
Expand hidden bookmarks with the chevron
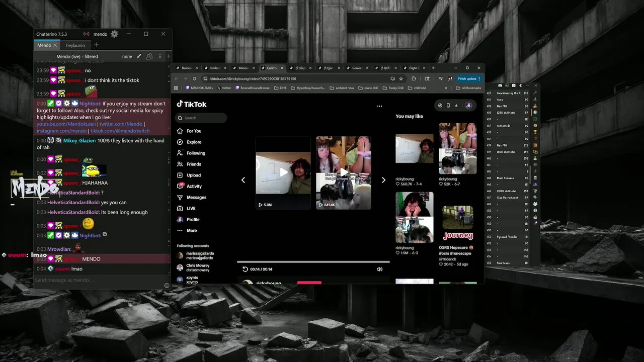[446, 88]
